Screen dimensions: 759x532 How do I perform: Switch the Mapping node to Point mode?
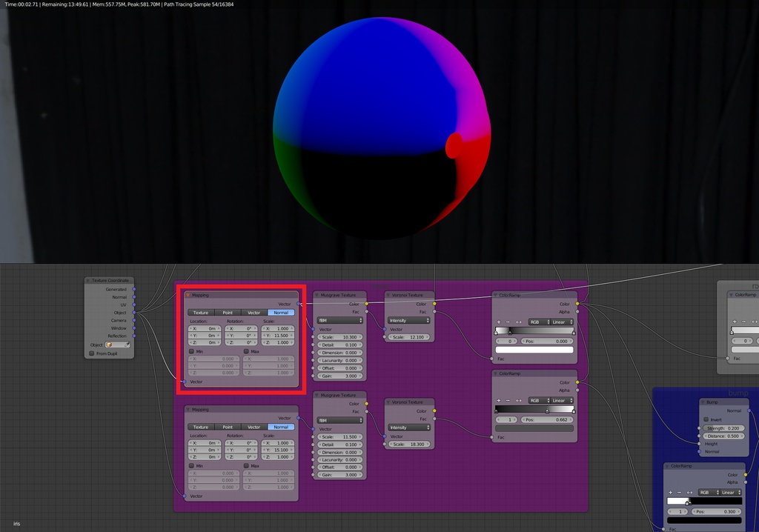227,312
